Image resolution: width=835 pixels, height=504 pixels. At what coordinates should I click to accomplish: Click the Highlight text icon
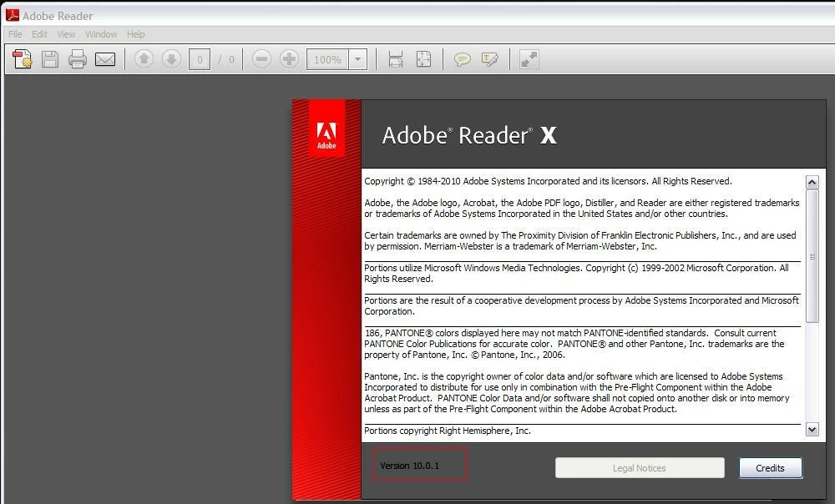click(x=489, y=59)
